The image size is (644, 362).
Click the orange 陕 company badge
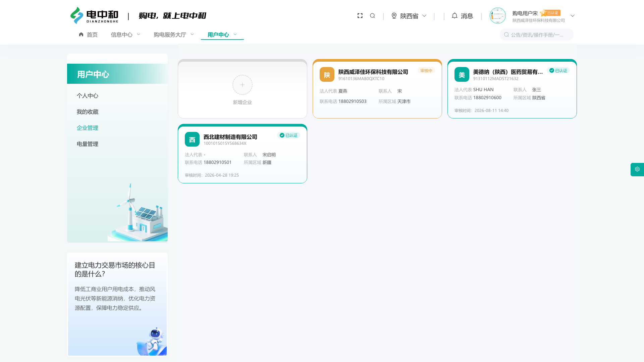327,74
